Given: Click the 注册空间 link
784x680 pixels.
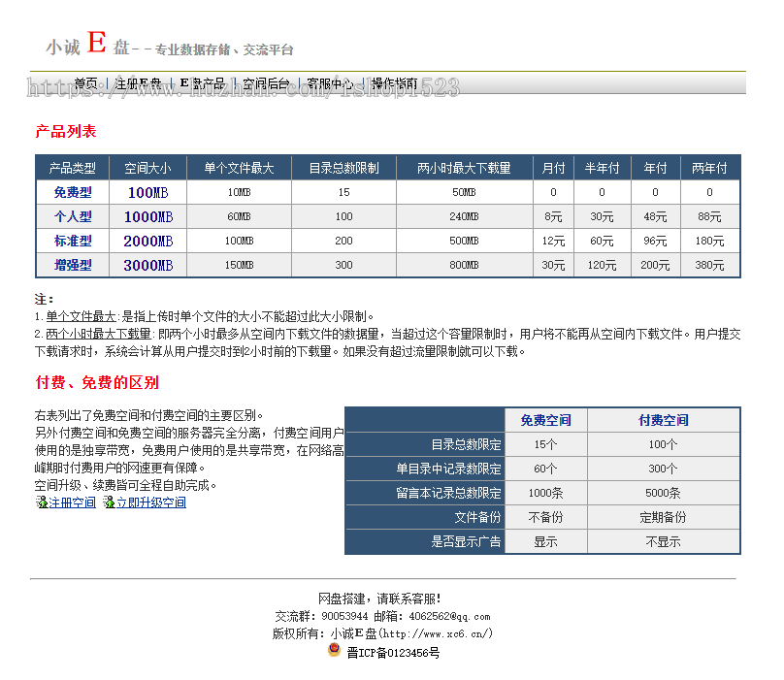Looking at the screenshot, I should pyautogui.click(x=72, y=502).
